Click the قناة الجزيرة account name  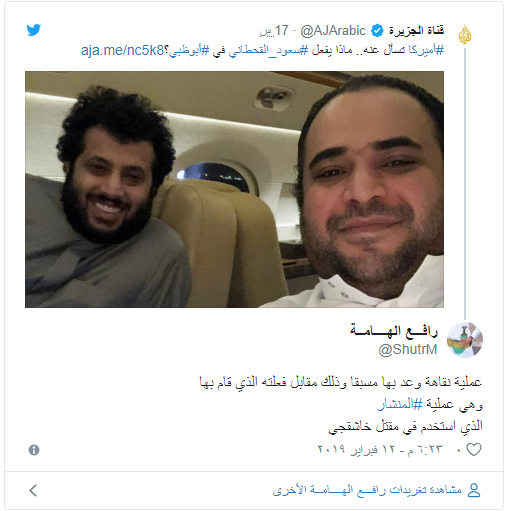(x=416, y=31)
